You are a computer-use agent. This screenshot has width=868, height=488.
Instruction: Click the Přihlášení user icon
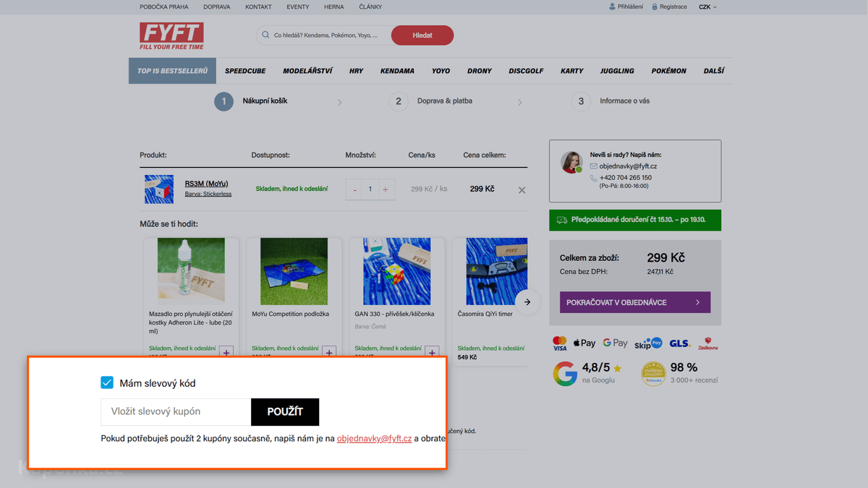[x=612, y=7]
